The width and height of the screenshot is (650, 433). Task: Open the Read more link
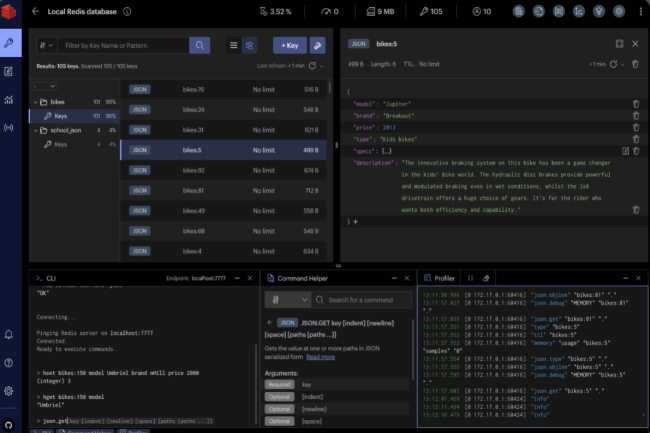320,357
